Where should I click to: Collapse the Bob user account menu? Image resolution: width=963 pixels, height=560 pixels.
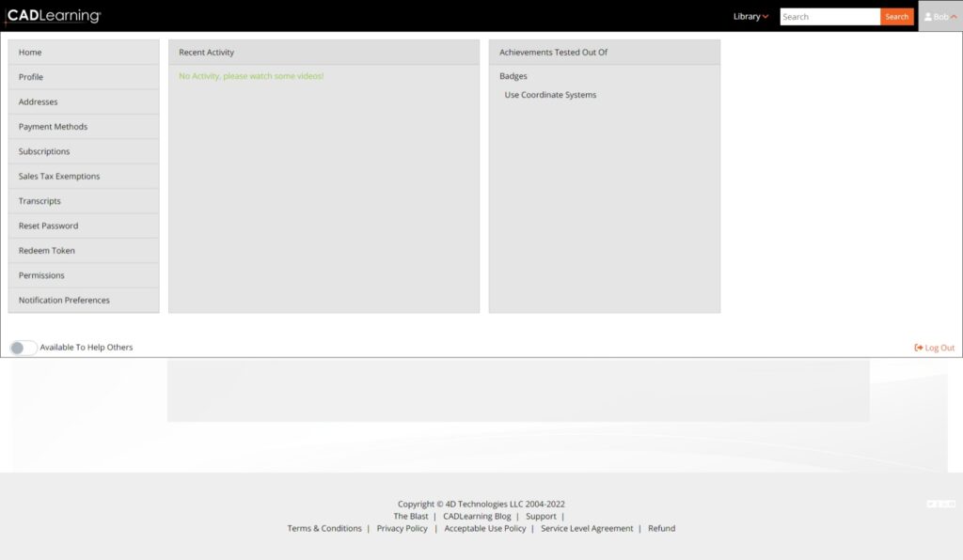(939, 17)
